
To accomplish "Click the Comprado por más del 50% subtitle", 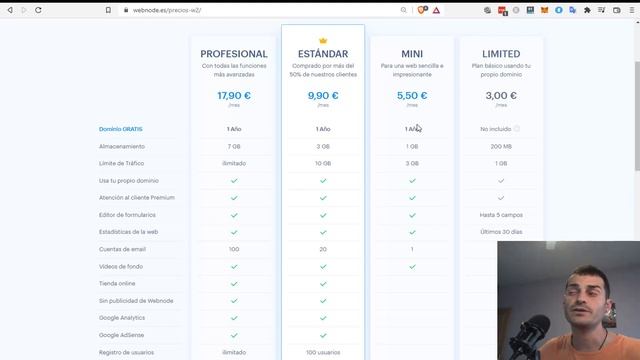I will point(323,70).
